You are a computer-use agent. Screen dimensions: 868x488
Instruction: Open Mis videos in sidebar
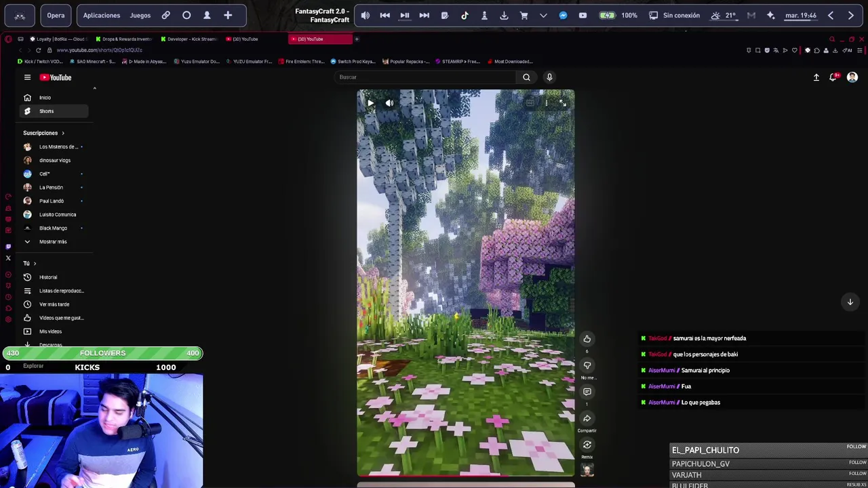pos(54,331)
